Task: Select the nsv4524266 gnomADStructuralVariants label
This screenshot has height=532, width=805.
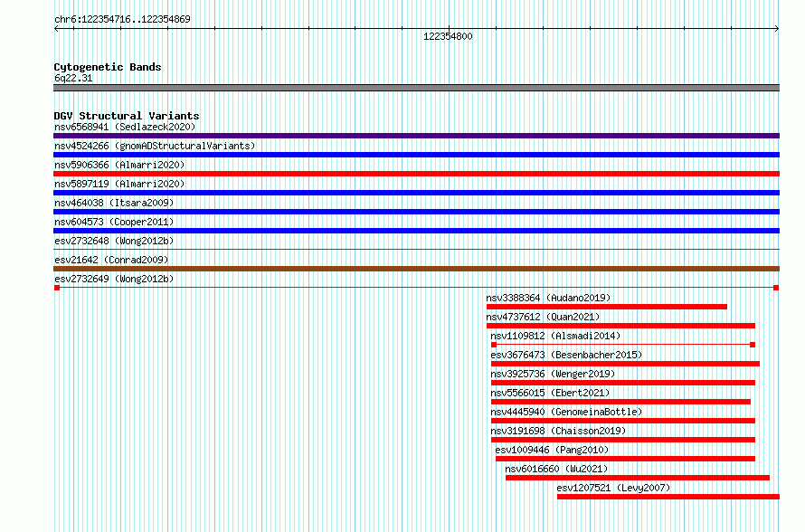Action: coord(155,146)
